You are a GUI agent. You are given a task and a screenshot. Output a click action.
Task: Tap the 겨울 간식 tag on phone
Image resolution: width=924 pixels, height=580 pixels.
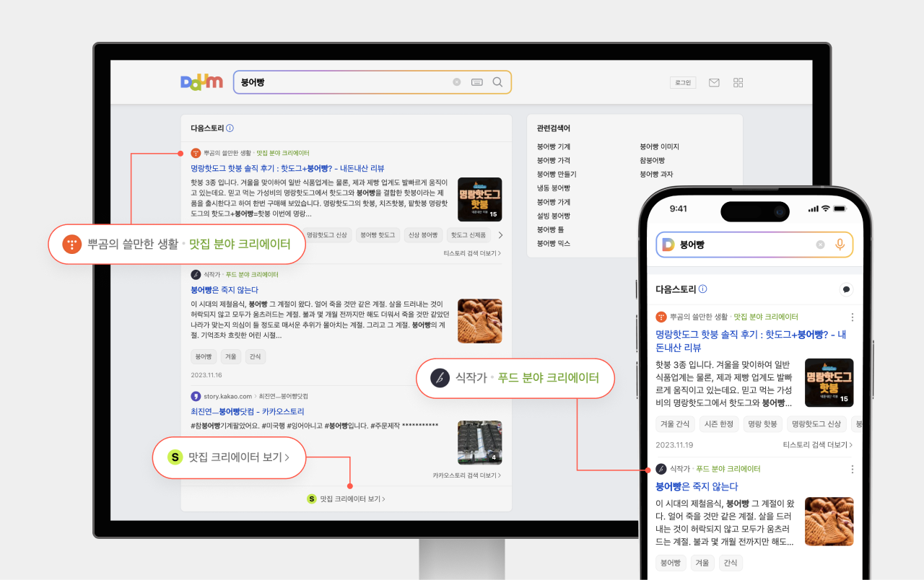[x=674, y=423]
